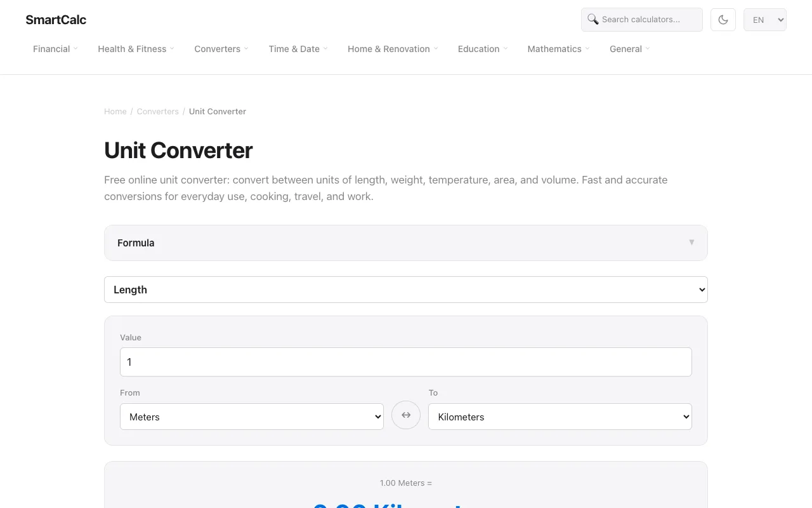The image size is (812, 508).
Task: Open the To unit Kilometers dropdown
Action: coord(560,417)
